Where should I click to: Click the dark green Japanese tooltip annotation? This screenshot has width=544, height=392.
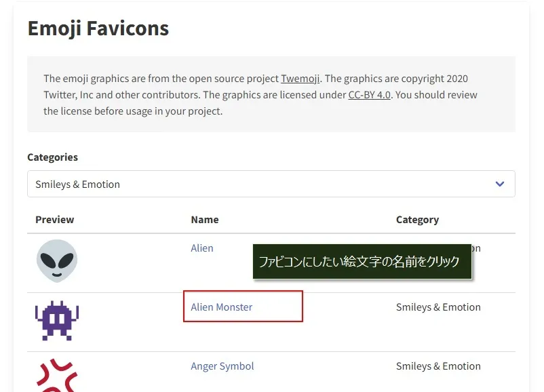[x=362, y=262]
